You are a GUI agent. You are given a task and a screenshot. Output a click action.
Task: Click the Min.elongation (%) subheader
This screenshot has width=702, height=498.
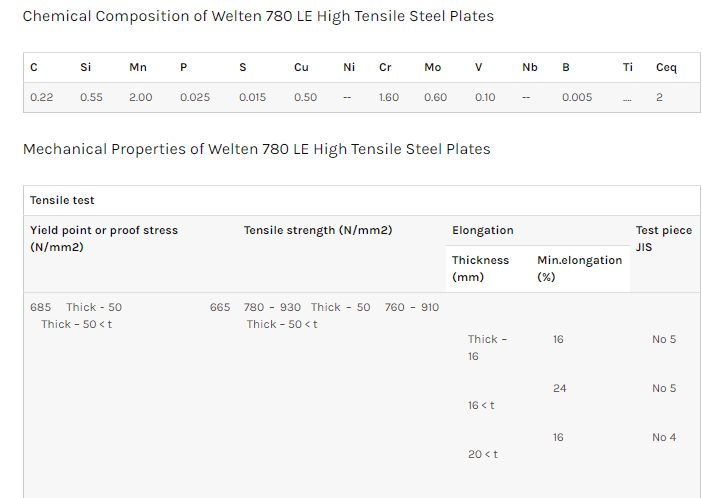click(x=579, y=268)
